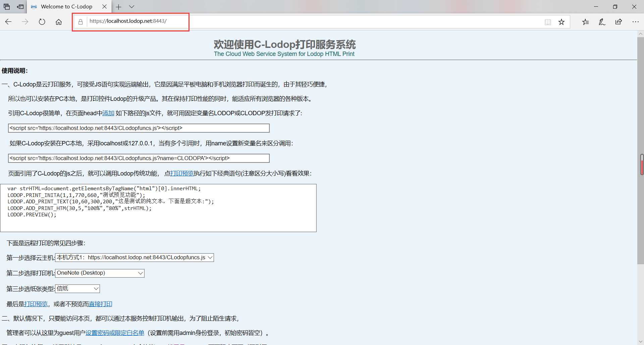Reload the page with Refresh icon
Screen dimensions: 644x345
[x=42, y=22]
